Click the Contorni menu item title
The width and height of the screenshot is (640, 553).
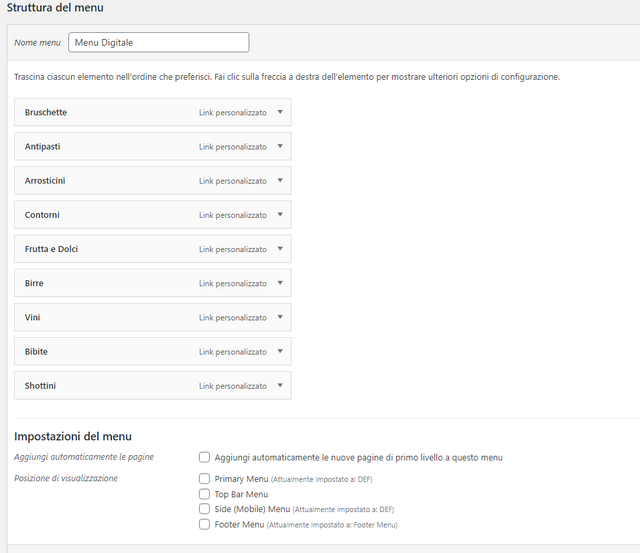click(42, 215)
